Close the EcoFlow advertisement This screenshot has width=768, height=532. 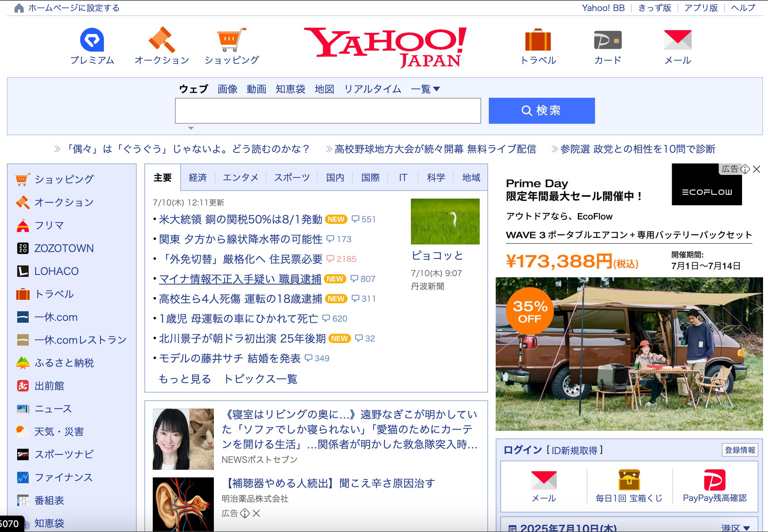click(757, 169)
